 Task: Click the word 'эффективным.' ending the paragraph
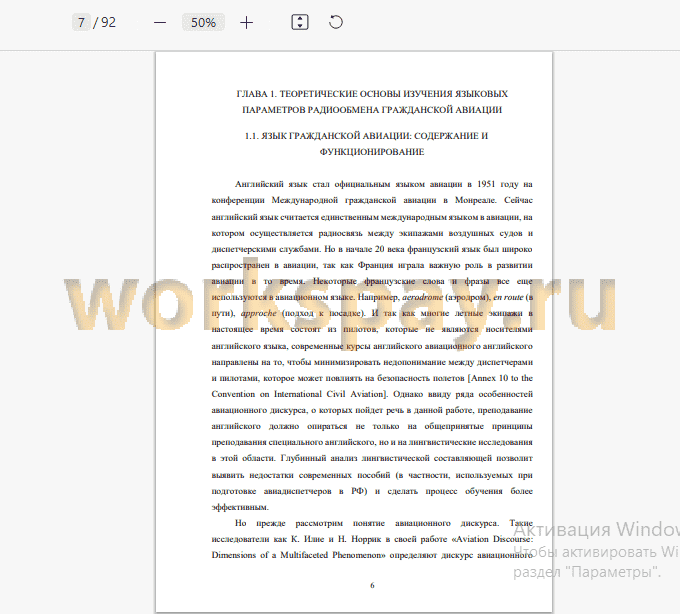click(240, 507)
